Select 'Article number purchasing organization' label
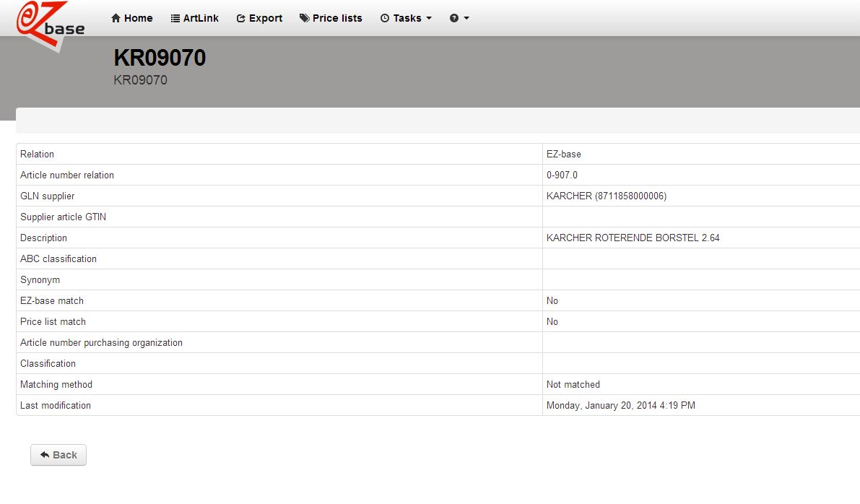This screenshot has height=504, width=860. tap(101, 342)
